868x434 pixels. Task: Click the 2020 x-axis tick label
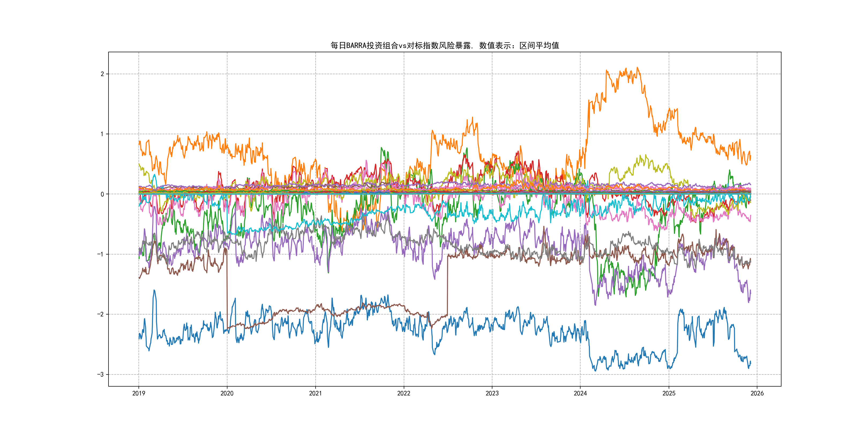(x=227, y=393)
